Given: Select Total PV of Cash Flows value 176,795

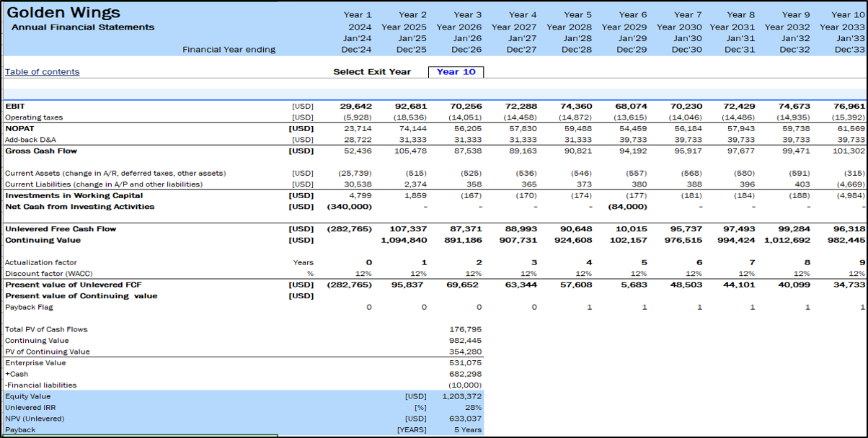Looking at the screenshot, I should click(465, 329).
